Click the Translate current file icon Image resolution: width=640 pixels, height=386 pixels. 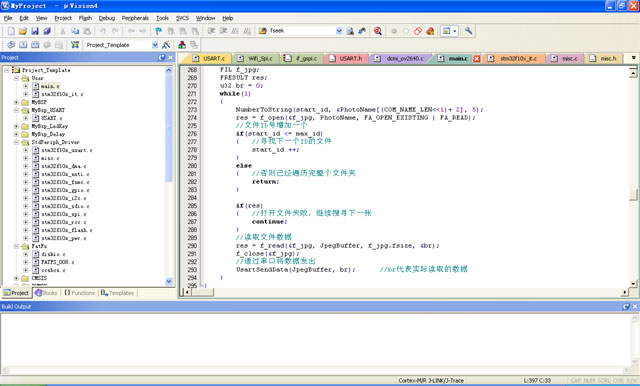pos(11,45)
